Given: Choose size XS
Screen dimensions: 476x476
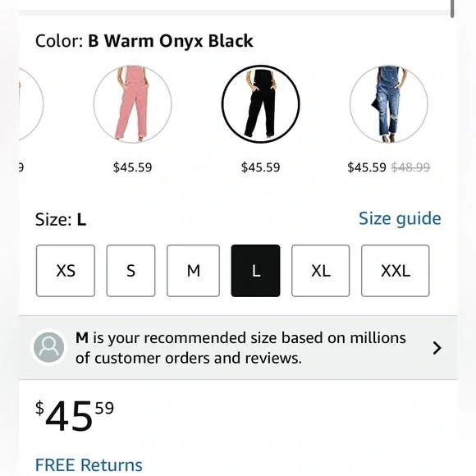Looking at the screenshot, I should (66, 271).
